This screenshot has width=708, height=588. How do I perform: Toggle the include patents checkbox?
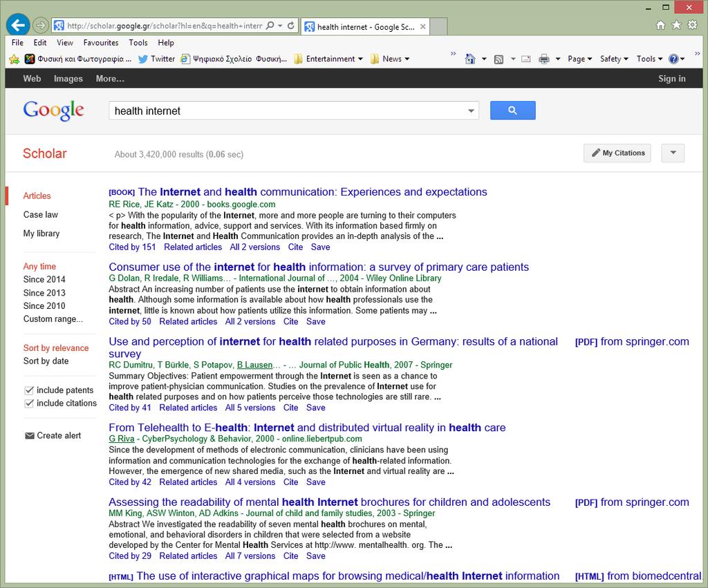click(29, 390)
